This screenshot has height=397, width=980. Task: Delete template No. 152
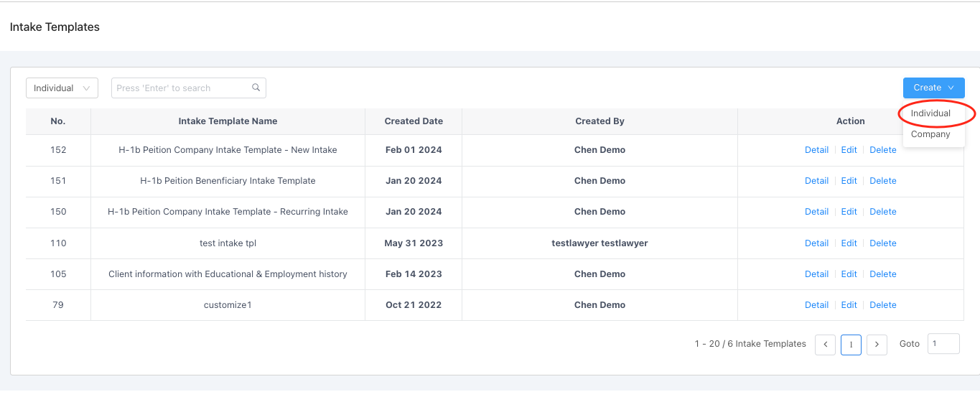coord(882,150)
